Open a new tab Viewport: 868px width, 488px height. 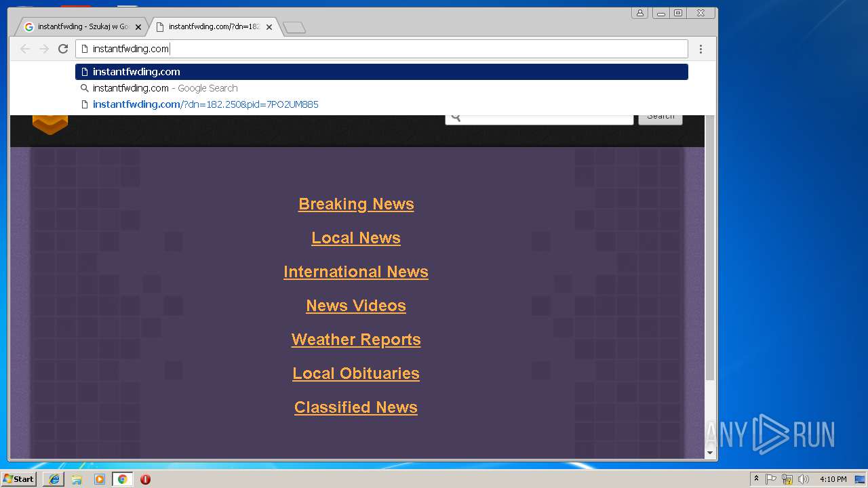[x=294, y=27]
